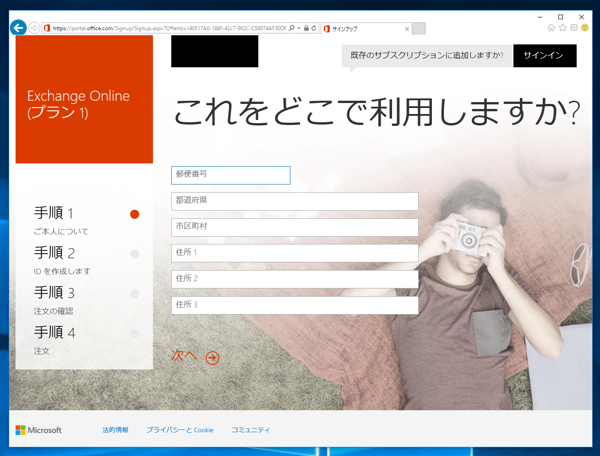This screenshot has width=600, height=456.
Task: Click the page address URL field
Action: pos(169,28)
